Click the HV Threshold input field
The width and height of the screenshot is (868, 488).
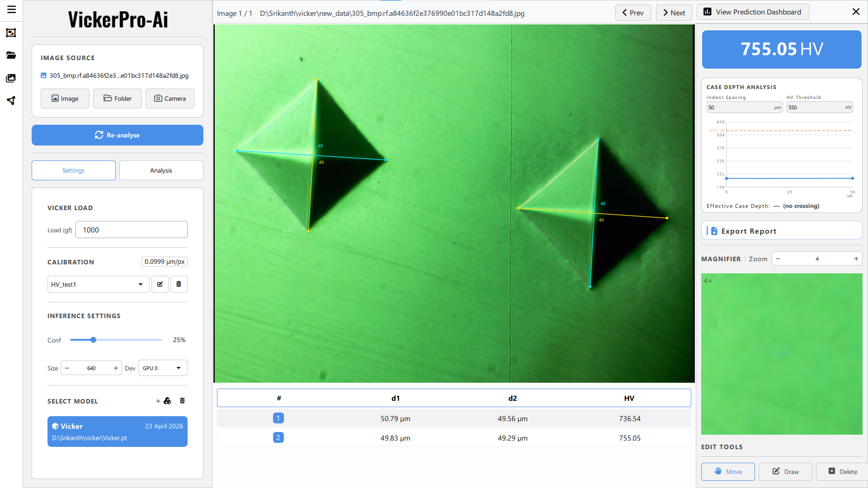[820, 107]
